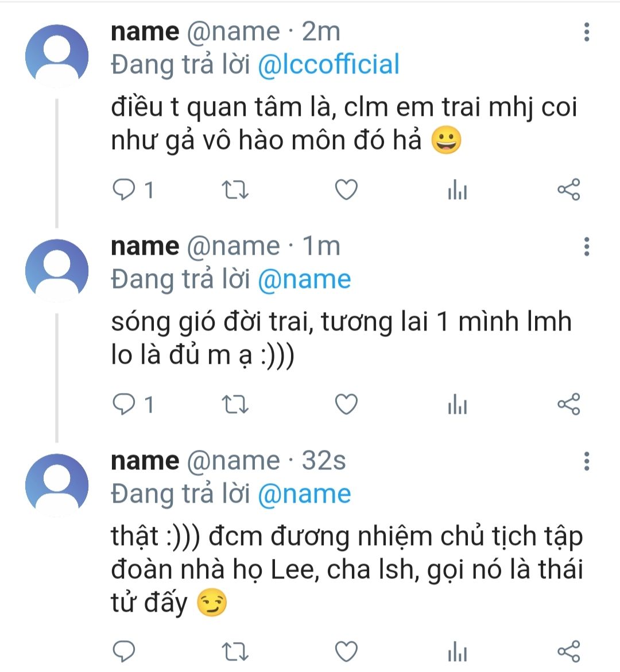
Task: Retweet the tweet posted 32s ago
Action: [235, 652]
